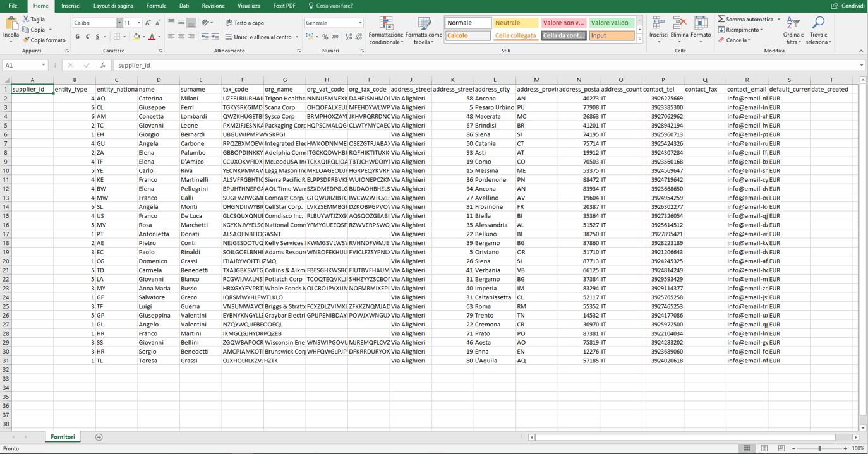The height and width of the screenshot is (454, 868).
Task: Open the Formule ribbon tab
Action: [x=156, y=6]
